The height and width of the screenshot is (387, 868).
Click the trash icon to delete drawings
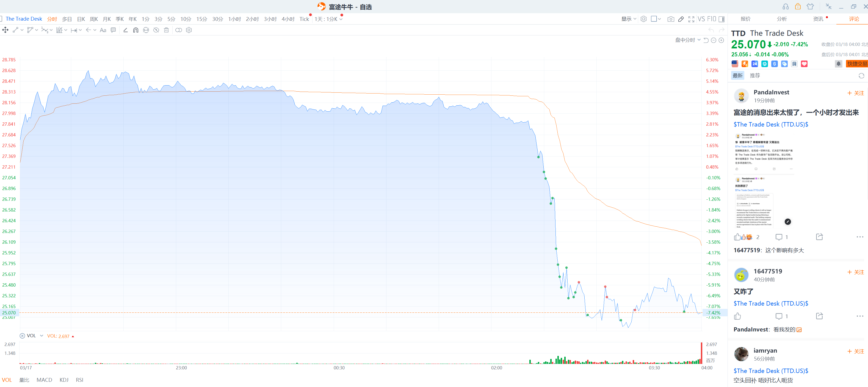point(166,30)
